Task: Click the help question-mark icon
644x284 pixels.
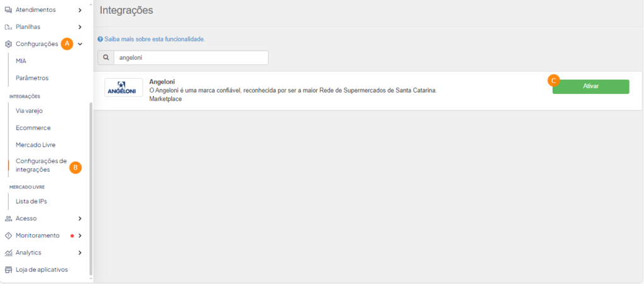Action: click(x=100, y=40)
